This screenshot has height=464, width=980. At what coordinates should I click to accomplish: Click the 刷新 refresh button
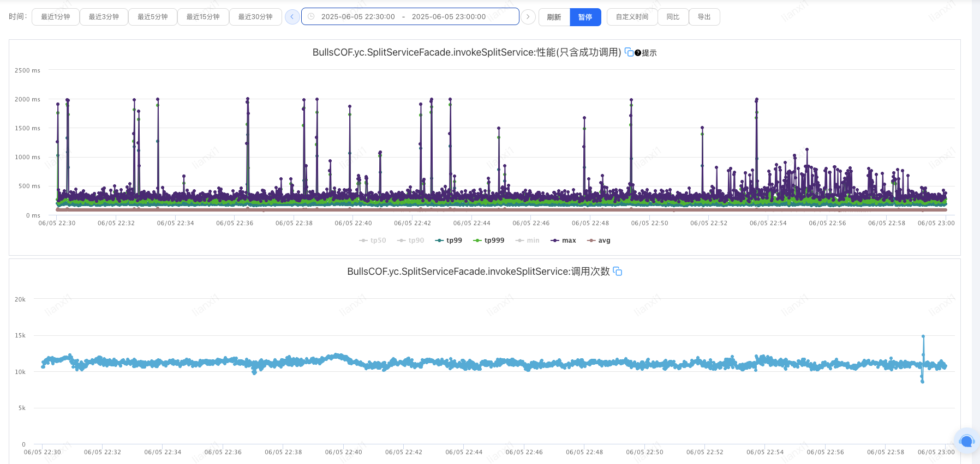[554, 17]
